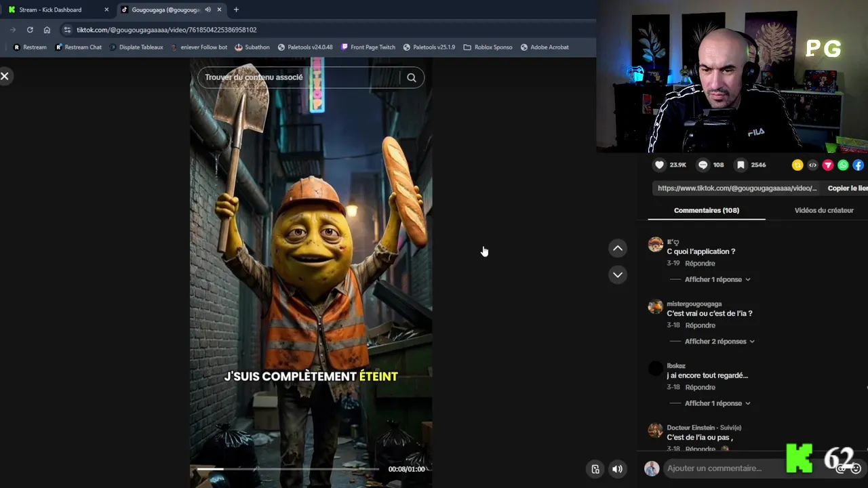
Task: Click Docteur Einstein's avatar
Action: coord(655,430)
